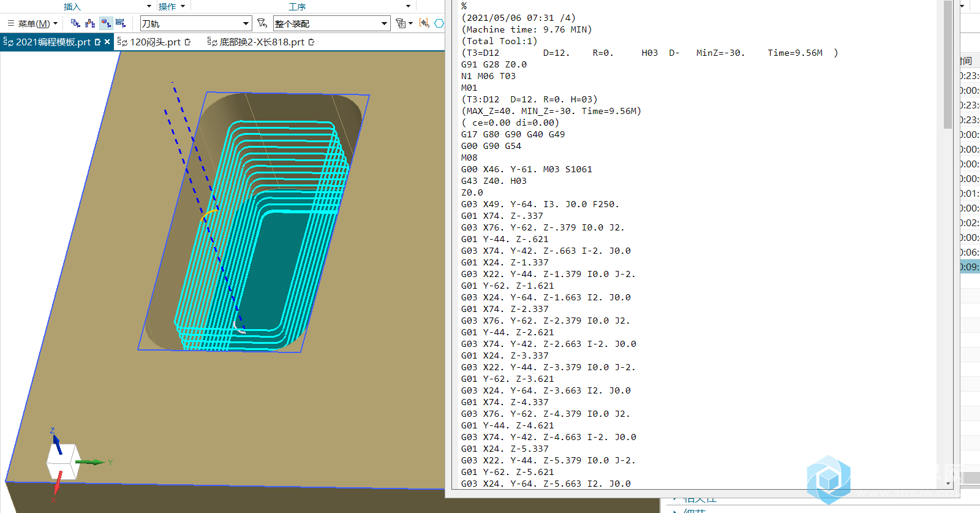Click line '(Machine time: 9.76 MIN)'
Screen dimensions: 980x513
(526, 29)
